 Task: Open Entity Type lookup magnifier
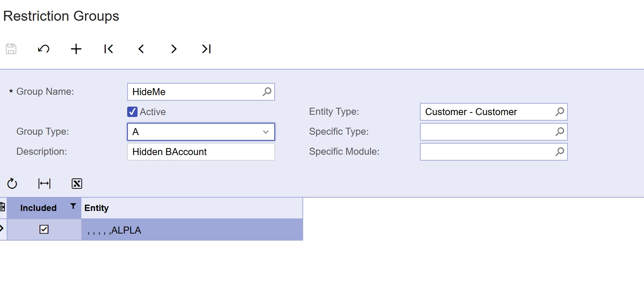[560, 111]
